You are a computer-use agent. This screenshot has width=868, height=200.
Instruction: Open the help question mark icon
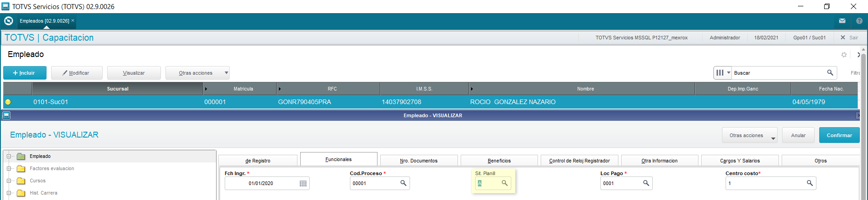pos(859,21)
